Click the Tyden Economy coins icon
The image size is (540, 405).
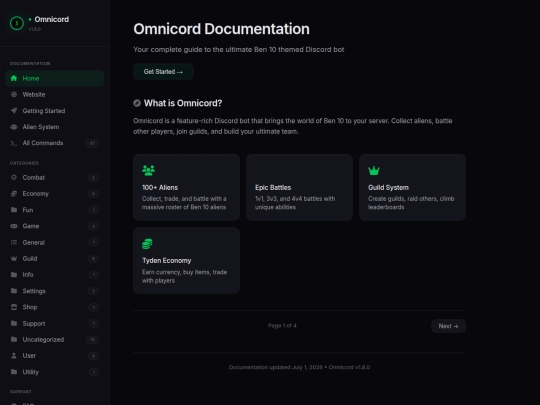(147, 244)
